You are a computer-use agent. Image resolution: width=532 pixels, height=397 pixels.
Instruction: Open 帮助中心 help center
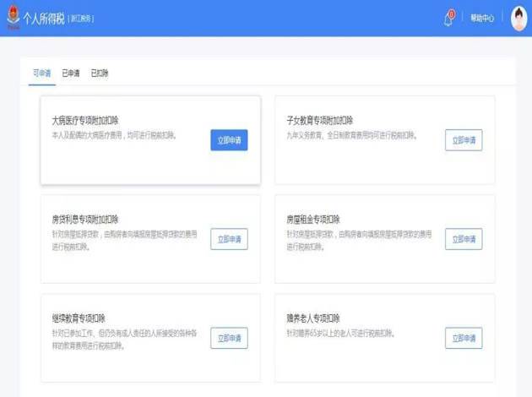click(x=482, y=18)
